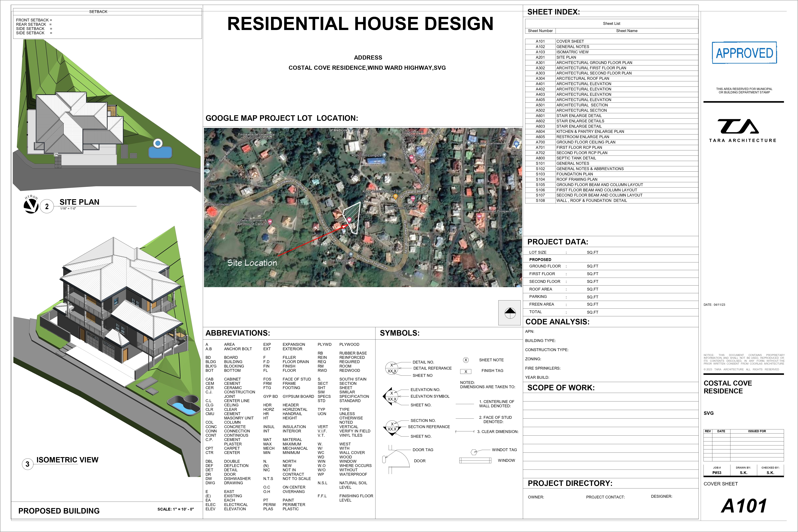Image resolution: width=798 pixels, height=532 pixels.
Task: Select the view number 2 circle tag
Action: [x=47, y=206]
